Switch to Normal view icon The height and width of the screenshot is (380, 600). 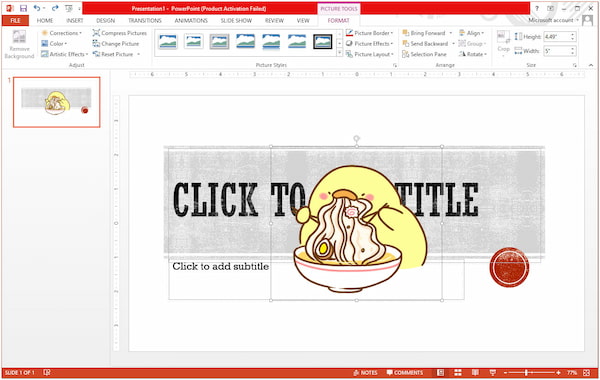pos(440,373)
